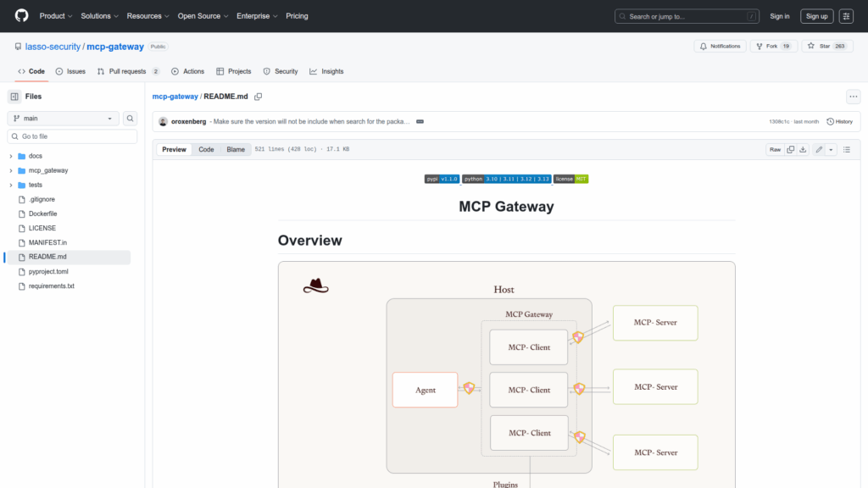
Task: Switch file view to Blame
Action: tap(236, 149)
